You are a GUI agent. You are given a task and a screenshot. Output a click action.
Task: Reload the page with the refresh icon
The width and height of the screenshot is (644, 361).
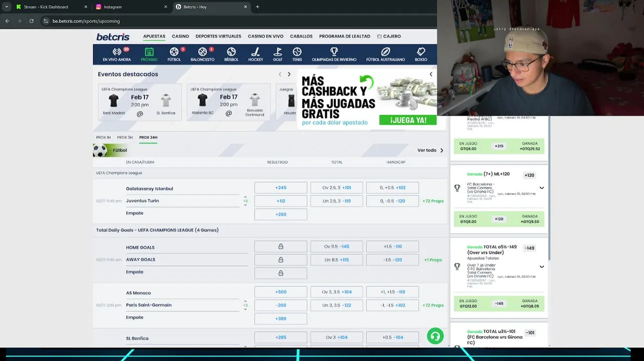[x=31, y=21]
